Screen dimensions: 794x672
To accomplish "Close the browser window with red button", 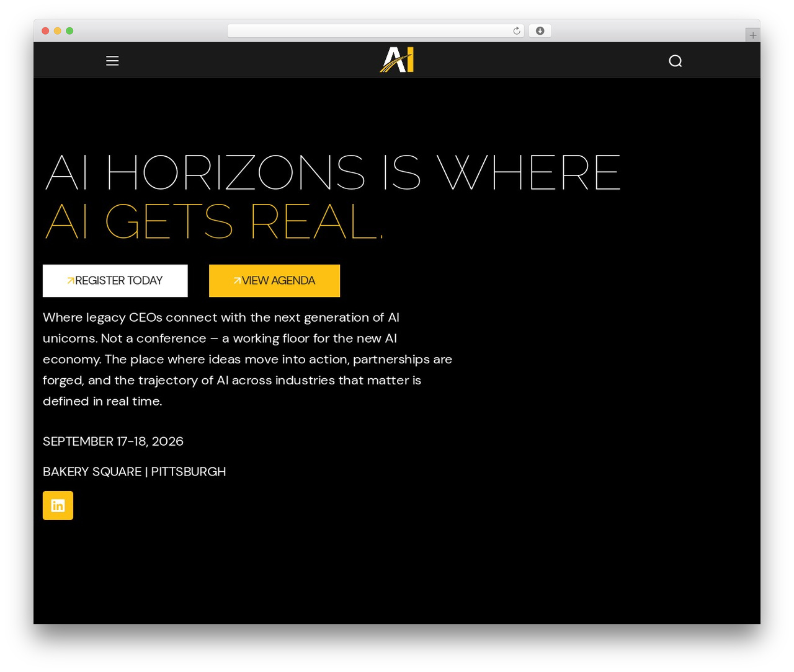I will tap(45, 31).
